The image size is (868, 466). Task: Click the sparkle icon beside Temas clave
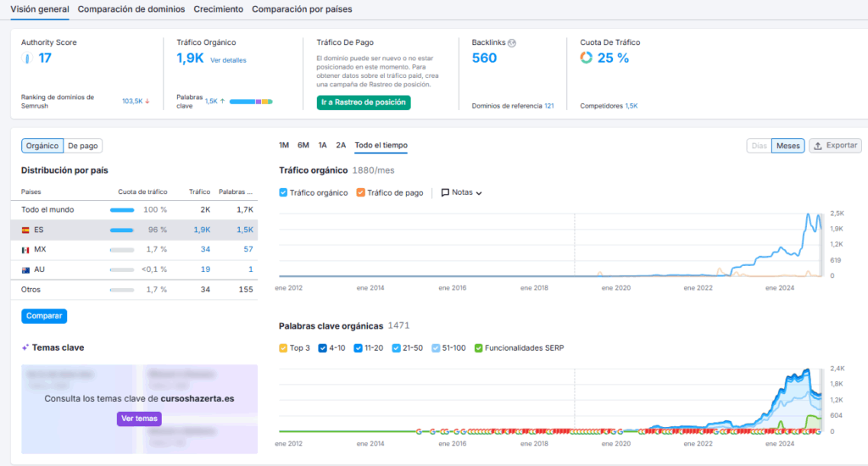(25, 347)
